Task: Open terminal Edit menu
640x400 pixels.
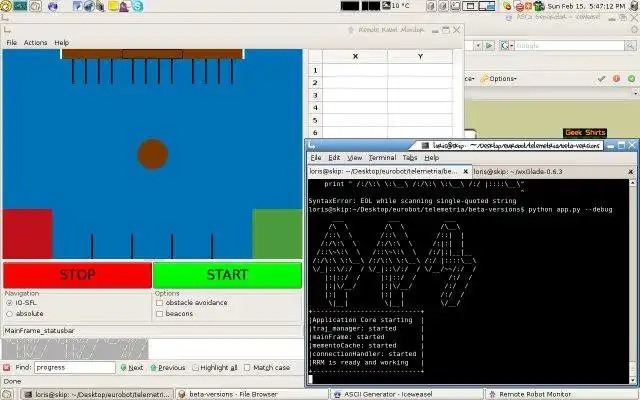Action: pyautogui.click(x=334, y=158)
